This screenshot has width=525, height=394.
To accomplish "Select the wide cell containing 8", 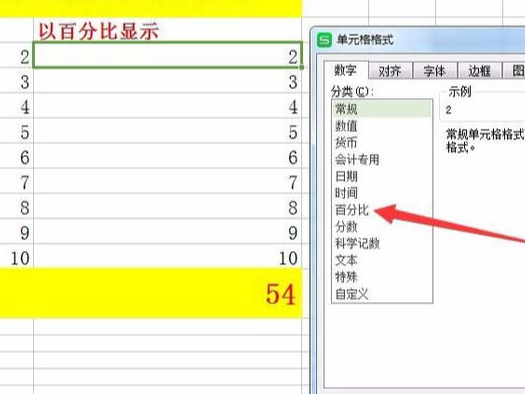I will pyautogui.click(x=167, y=206).
